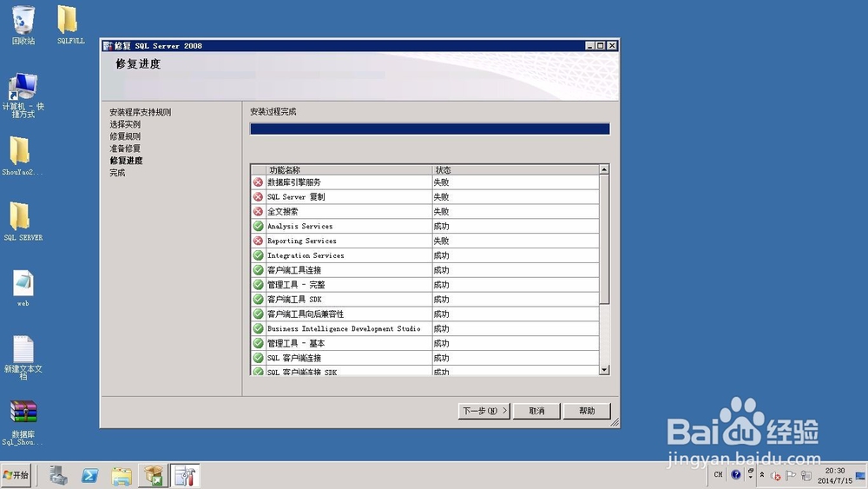The image size is (868, 489).
Task: Click the action center flag tray icon
Action: point(791,475)
